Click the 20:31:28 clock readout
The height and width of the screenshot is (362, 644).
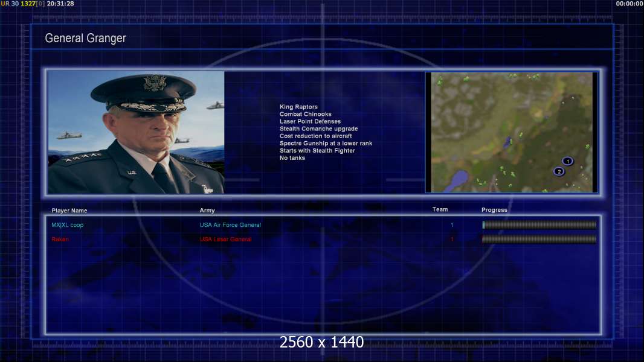60,4
